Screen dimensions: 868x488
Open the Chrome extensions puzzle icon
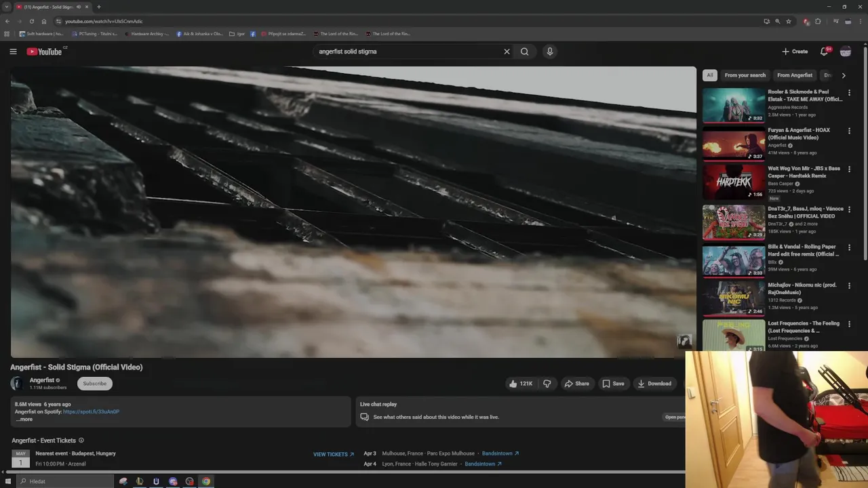click(x=818, y=21)
